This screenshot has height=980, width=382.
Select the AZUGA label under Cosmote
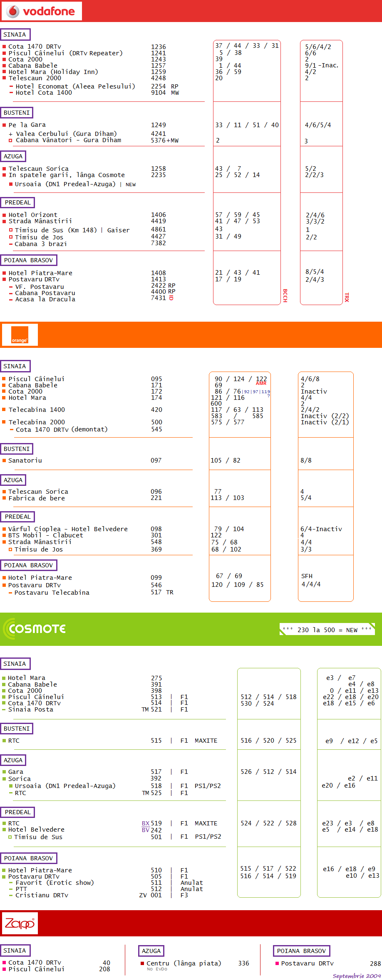click(13, 760)
